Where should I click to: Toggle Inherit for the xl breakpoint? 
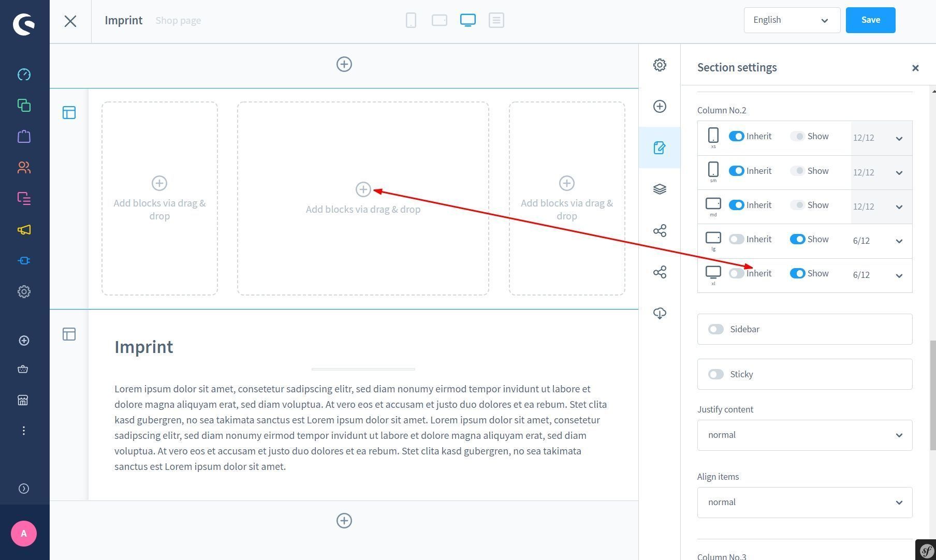click(736, 273)
